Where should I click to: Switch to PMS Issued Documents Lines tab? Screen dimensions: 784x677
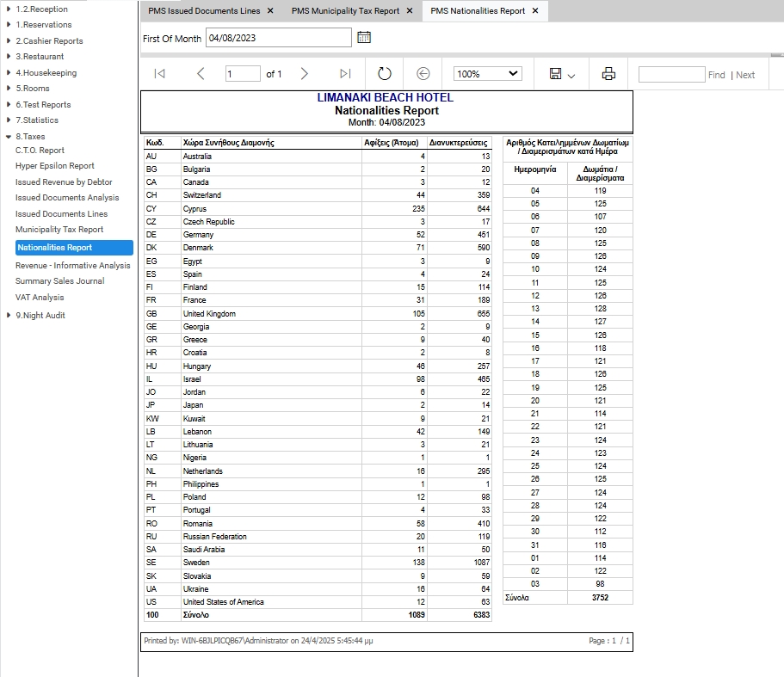tap(204, 10)
